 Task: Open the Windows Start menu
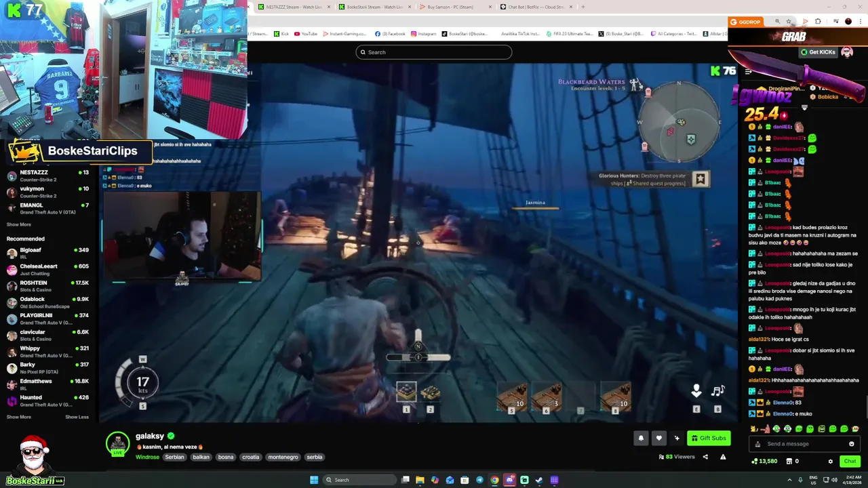[x=314, y=480]
